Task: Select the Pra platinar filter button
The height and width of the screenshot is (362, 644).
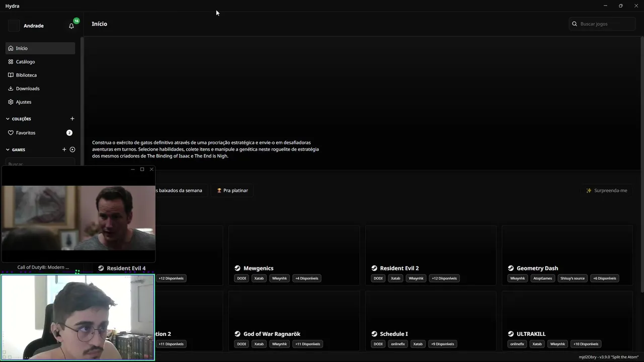Action: 232,191
